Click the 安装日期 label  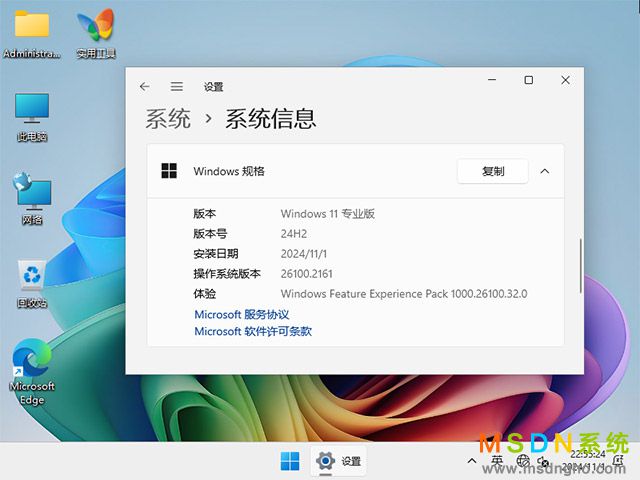[216, 254]
